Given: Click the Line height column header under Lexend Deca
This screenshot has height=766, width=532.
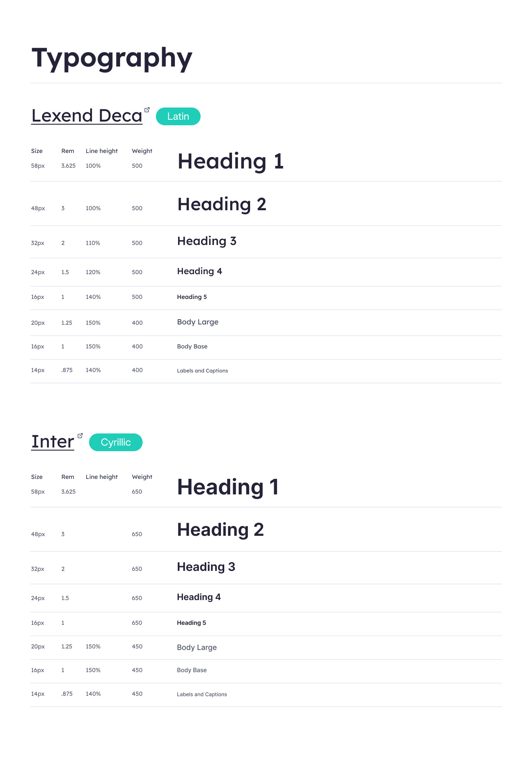Looking at the screenshot, I should 102,151.
